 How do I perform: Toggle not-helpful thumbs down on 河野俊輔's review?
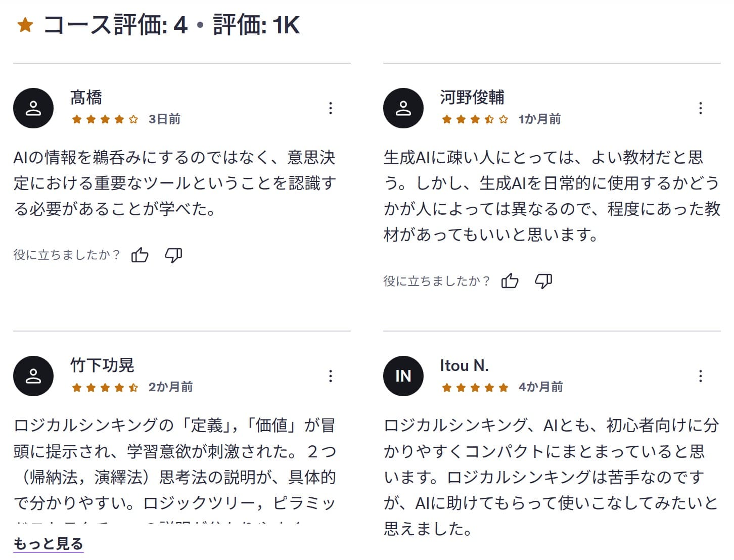[x=544, y=282]
